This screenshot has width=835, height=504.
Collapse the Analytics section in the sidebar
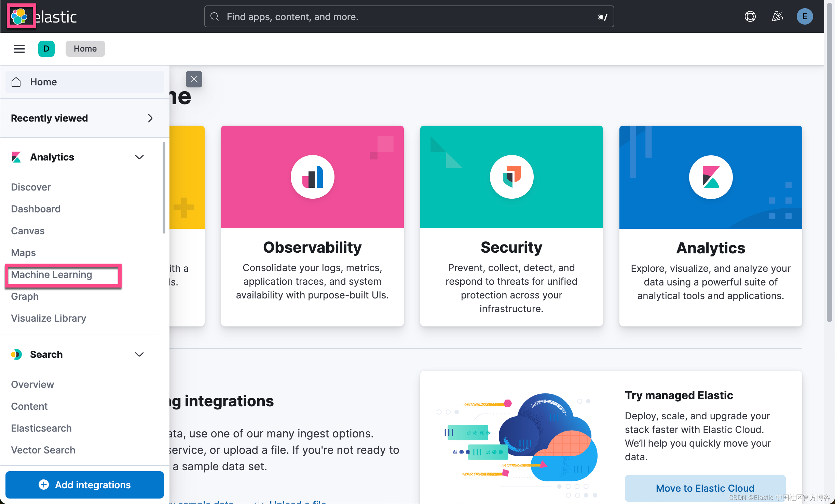pyautogui.click(x=139, y=157)
